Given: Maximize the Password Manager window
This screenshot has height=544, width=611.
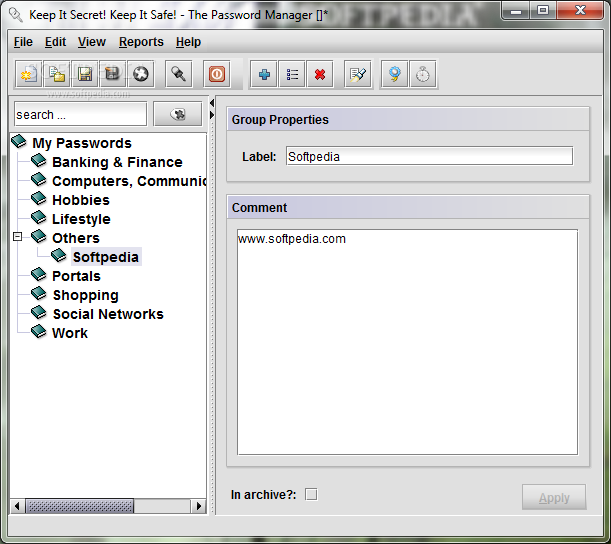Looking at the screenshot, I should click(543, 11).
